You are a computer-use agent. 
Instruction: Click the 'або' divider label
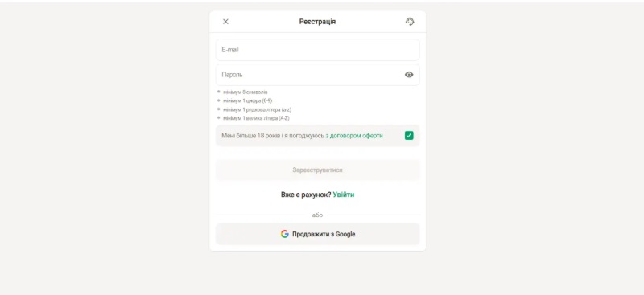317,215
